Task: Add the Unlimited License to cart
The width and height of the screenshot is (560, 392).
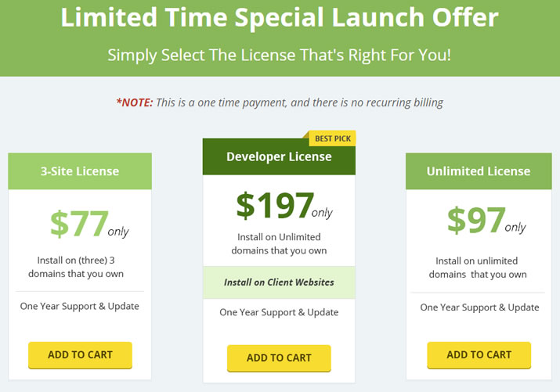Action: pyautogui.click(x=479, y=355)
